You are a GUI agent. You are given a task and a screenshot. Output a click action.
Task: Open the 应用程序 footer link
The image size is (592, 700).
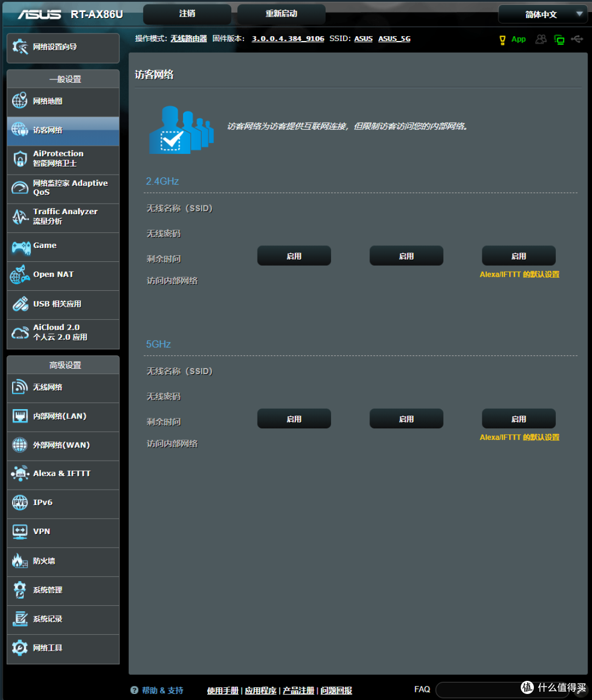point(260,691)
